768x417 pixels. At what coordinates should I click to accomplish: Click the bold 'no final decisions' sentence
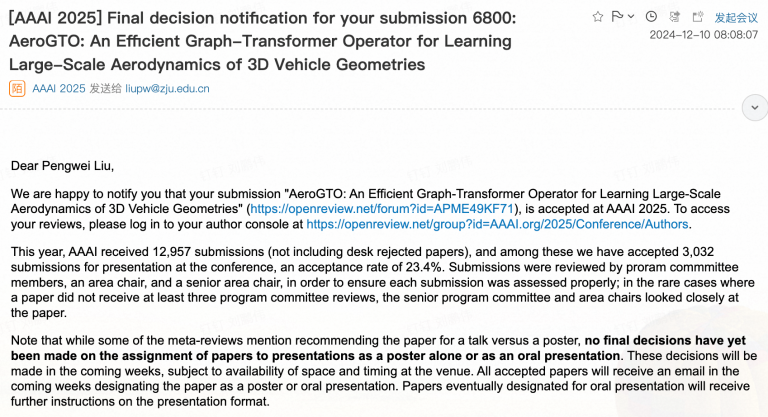(378, 348)
